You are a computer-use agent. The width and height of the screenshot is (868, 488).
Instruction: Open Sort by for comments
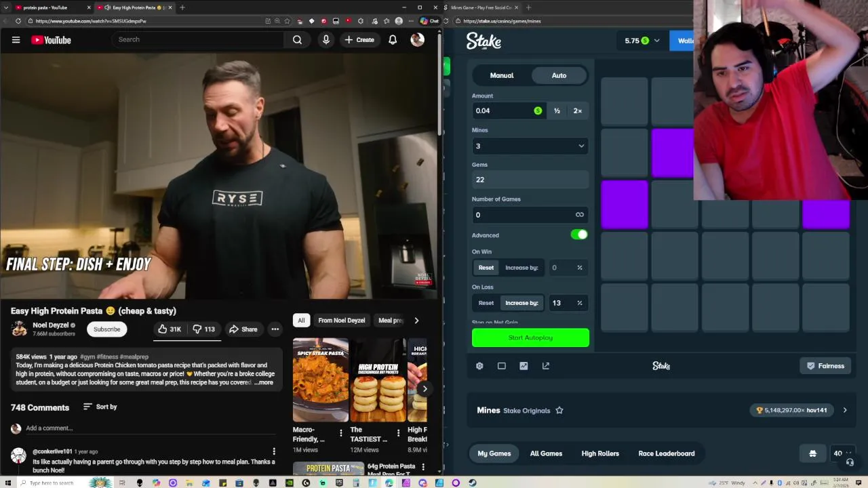[x=100, y=407]
